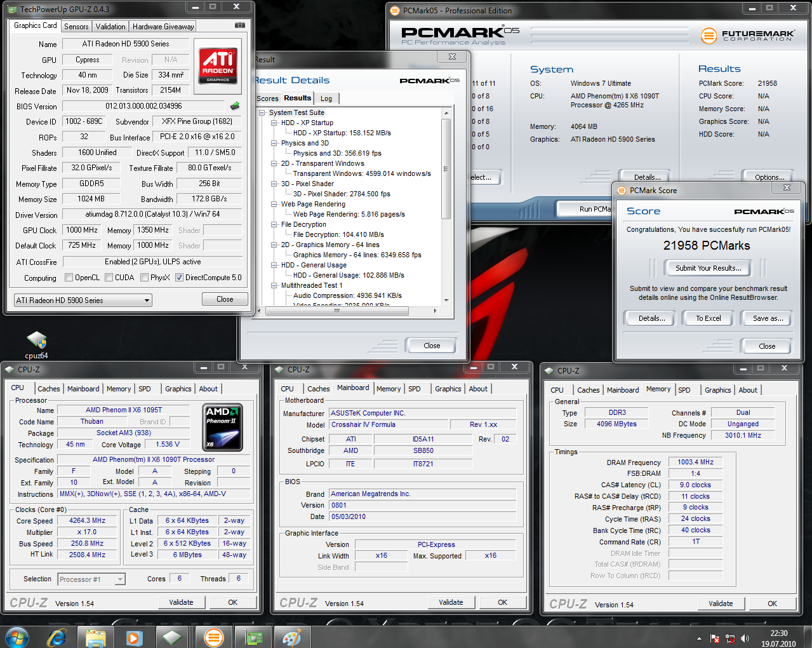Click the Driver Version field in GPU-Z
Screen dimensions: 812x648
click(152, 214)
